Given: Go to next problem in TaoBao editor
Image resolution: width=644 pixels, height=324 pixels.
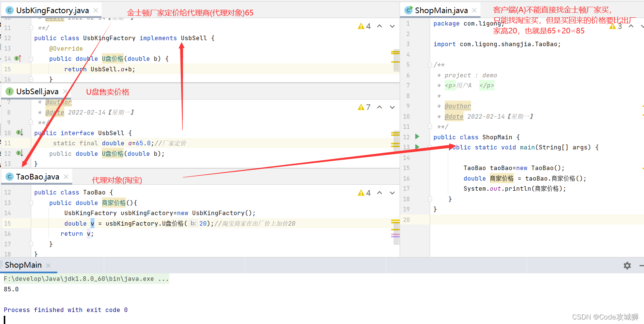Looking at the screenshot, I should 392,193.
